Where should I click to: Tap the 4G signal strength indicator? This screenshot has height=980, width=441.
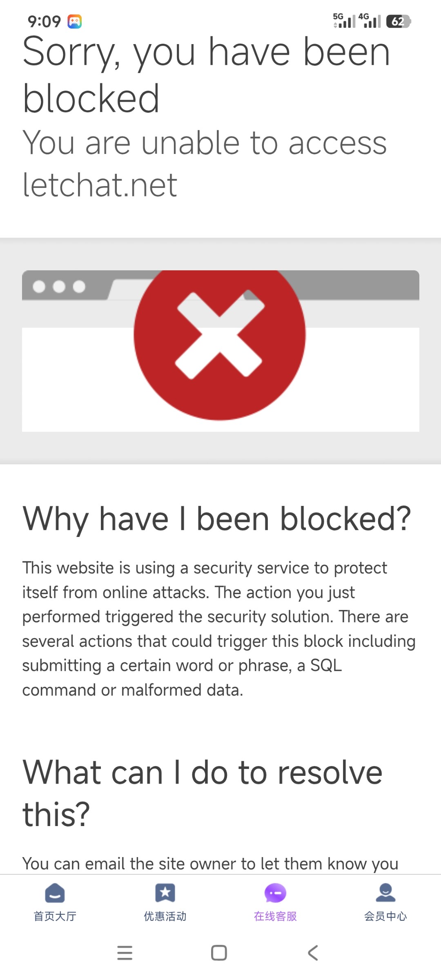[x=370, y=20]
